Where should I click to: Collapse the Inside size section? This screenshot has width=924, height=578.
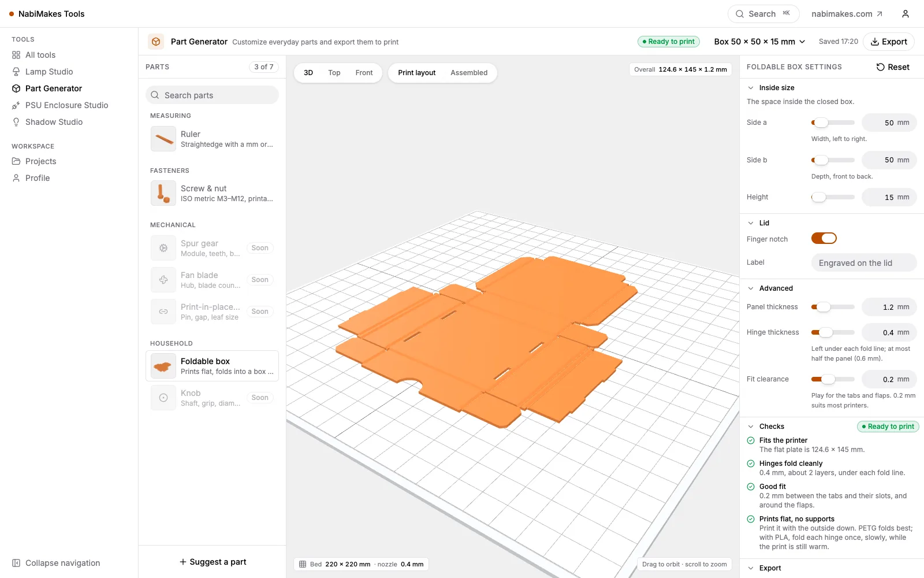751,88
